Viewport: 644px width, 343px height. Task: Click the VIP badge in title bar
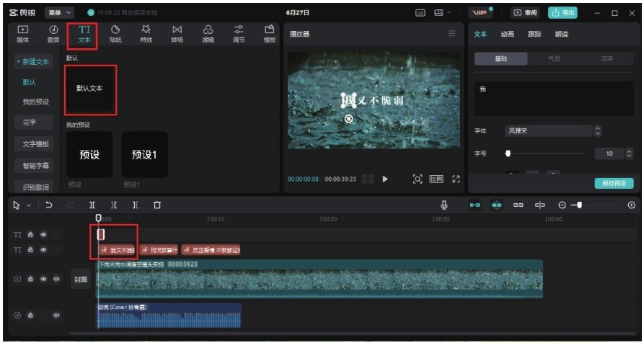(480, 13)
